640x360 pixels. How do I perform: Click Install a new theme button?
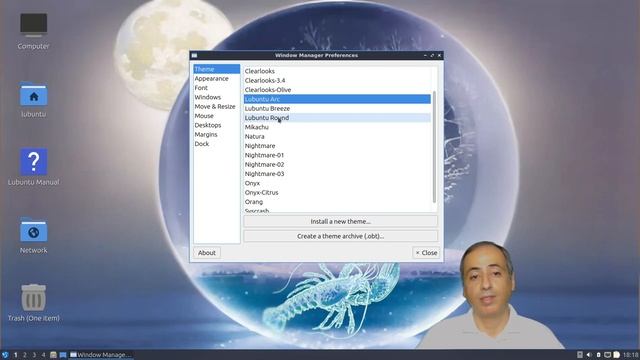(x=340, y=222)
